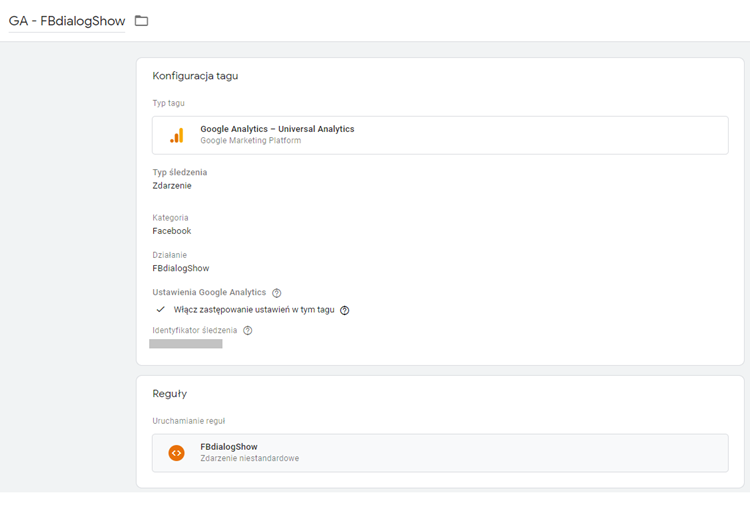The width and height of the screenshot is (750, 521).
Task: Click the redacted tracking ID field
Action: tap(186, 344)
